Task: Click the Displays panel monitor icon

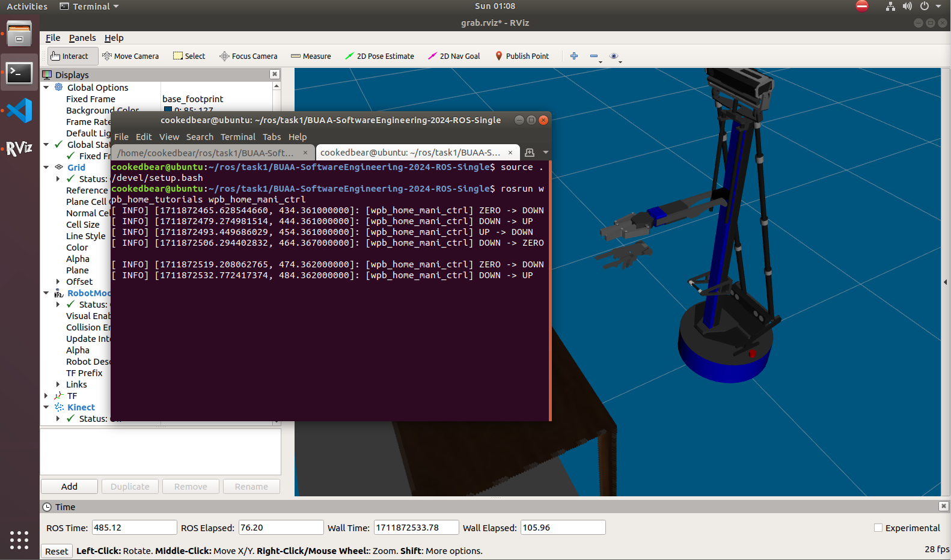Action: tap(47, 75)
